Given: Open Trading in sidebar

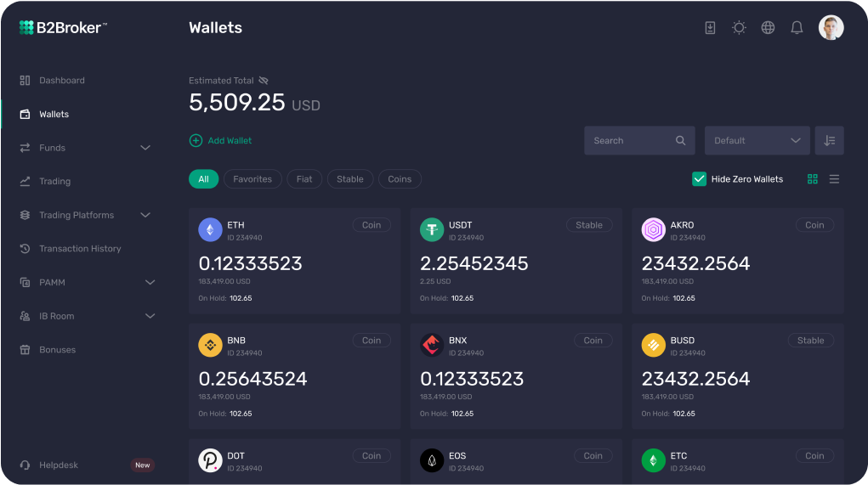Looking at the screenshot, I should tap(54, 182).
